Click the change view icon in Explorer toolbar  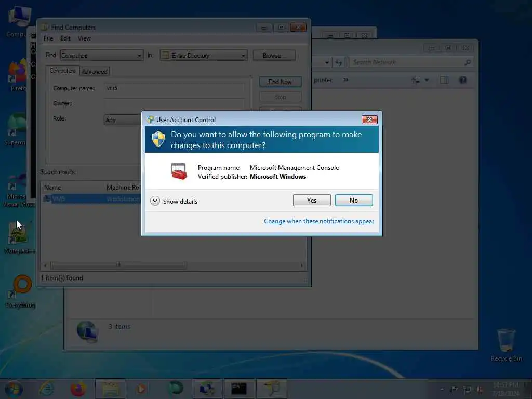[416, 80]
